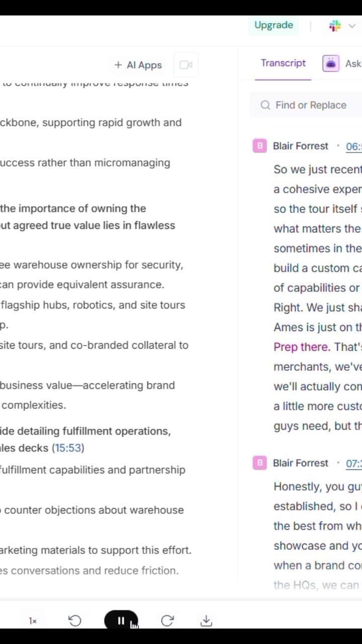The width and height of the screenshot is (362, 644).
Task: Click the Find or Replace field
Action: pos(311,105)
